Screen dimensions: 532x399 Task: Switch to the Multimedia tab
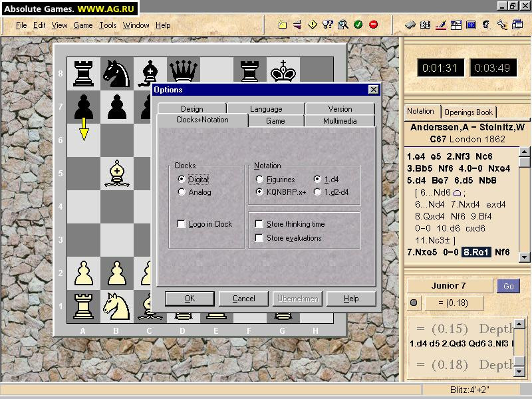[x=340, y=121]
